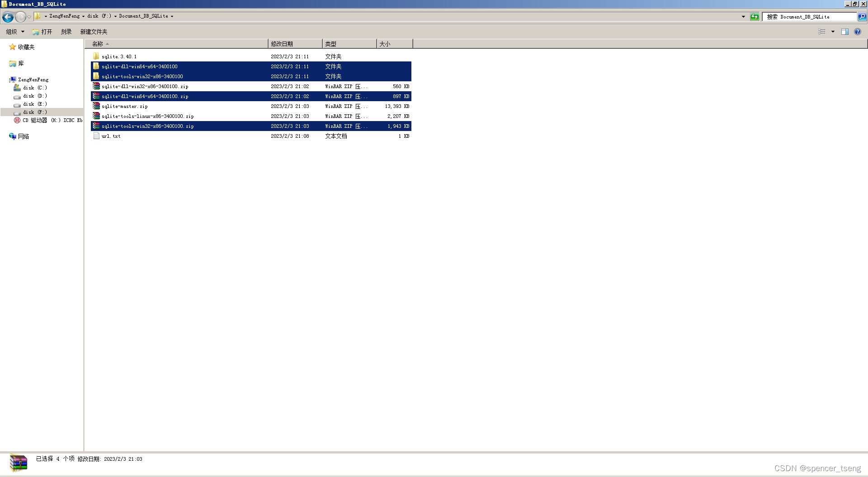Click the blue Help question mark icon
Viewport: 868px width, 477px height.
(x=858, y=32)
